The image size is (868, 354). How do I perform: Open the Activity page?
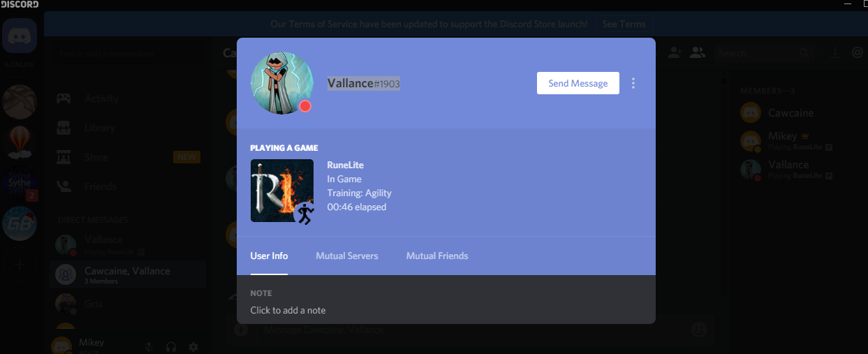click(126, 98)
